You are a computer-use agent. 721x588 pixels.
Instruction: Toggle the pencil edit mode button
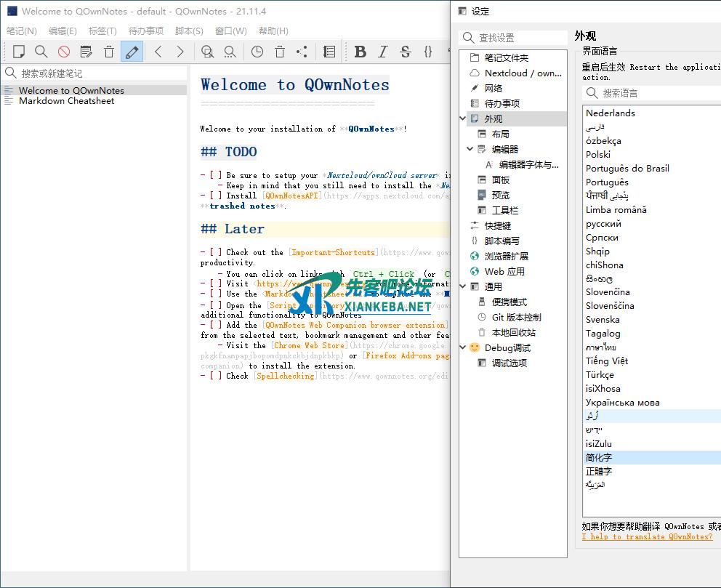[x=132, y=52]
